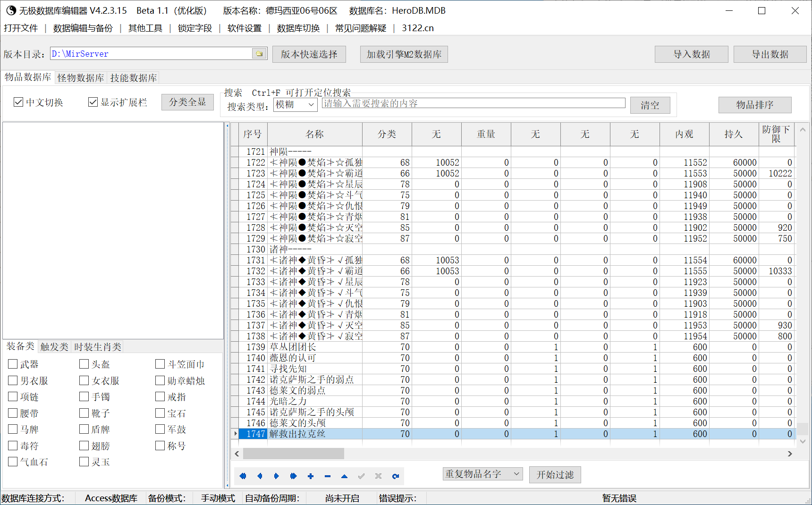Check the 武器 category box
Screen dimensions: 812x505
pyautogui.click(x=13, y=364)
